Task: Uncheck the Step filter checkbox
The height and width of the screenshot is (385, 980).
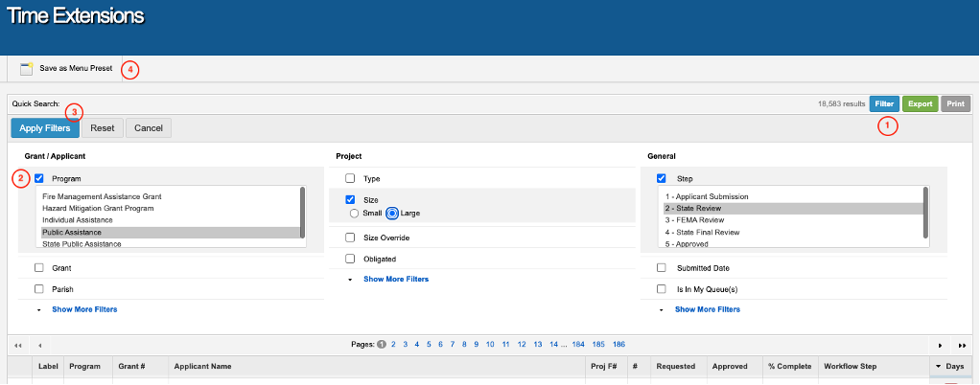Action: click(662, 178)
